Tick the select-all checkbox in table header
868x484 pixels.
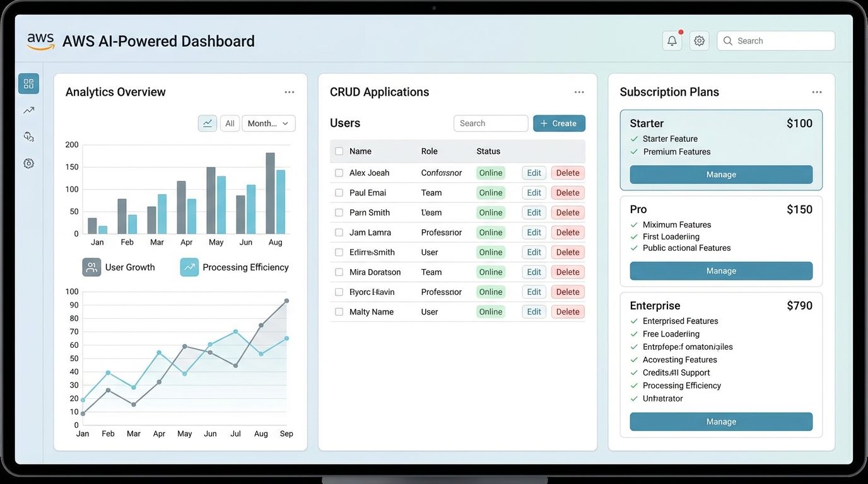pos(339,151)
